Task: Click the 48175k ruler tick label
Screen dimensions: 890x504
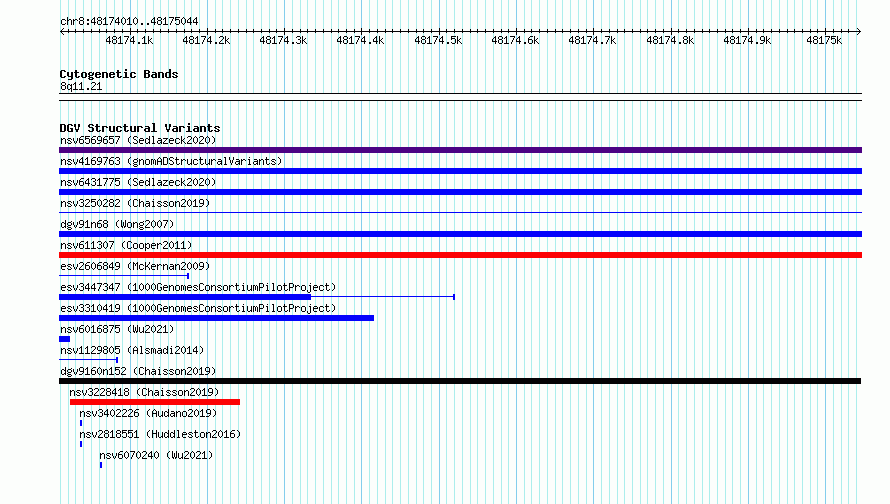Action: click(824, 41)
